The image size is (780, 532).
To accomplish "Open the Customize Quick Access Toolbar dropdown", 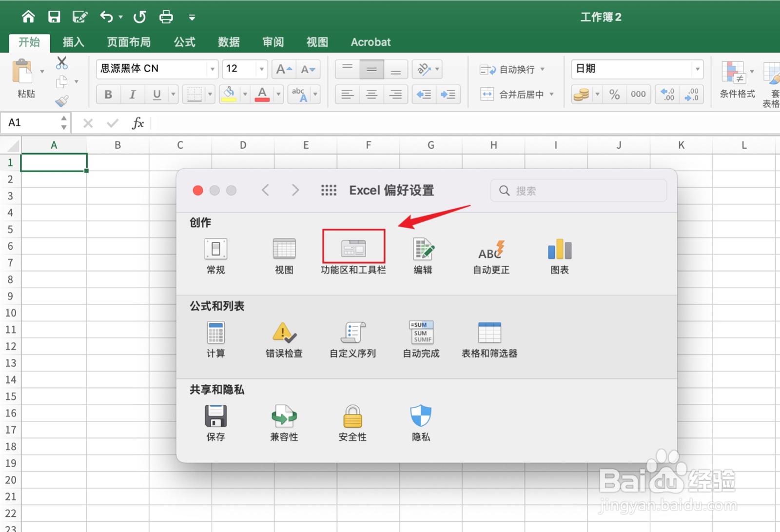I will (x=192, y=18).
